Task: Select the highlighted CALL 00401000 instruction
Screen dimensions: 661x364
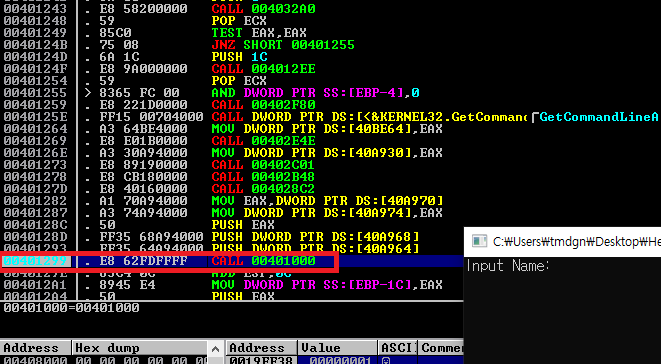Action: click(263, 261)
